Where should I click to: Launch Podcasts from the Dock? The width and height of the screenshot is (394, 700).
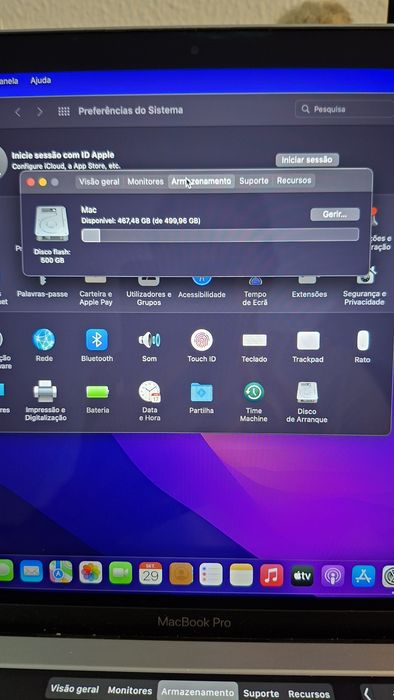click(333, 576)
